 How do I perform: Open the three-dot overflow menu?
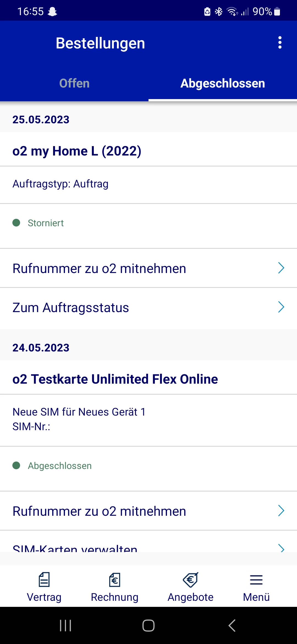tap(280, 43)
